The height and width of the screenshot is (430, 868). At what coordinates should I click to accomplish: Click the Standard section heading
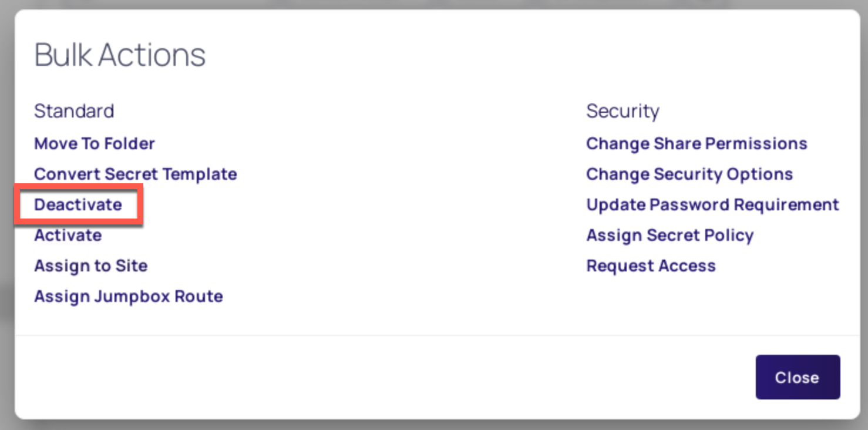pos(74,111)
